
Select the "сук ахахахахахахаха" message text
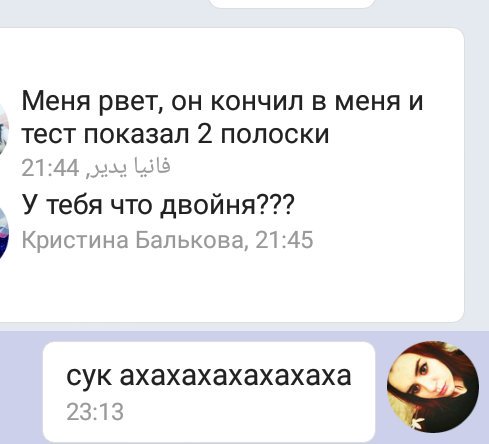(x=209, y=376)
